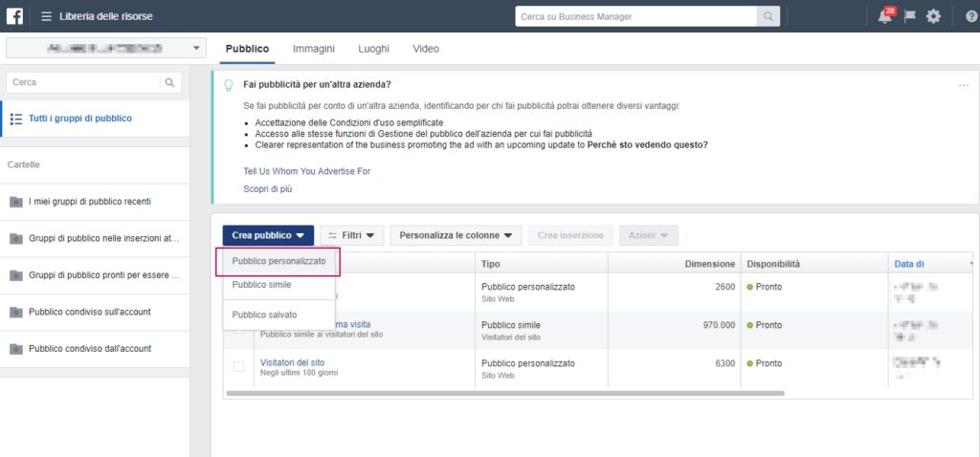Click the flag pages icon
The width and height of the screenshot is (980, 457).
click(x=910, y=16)
